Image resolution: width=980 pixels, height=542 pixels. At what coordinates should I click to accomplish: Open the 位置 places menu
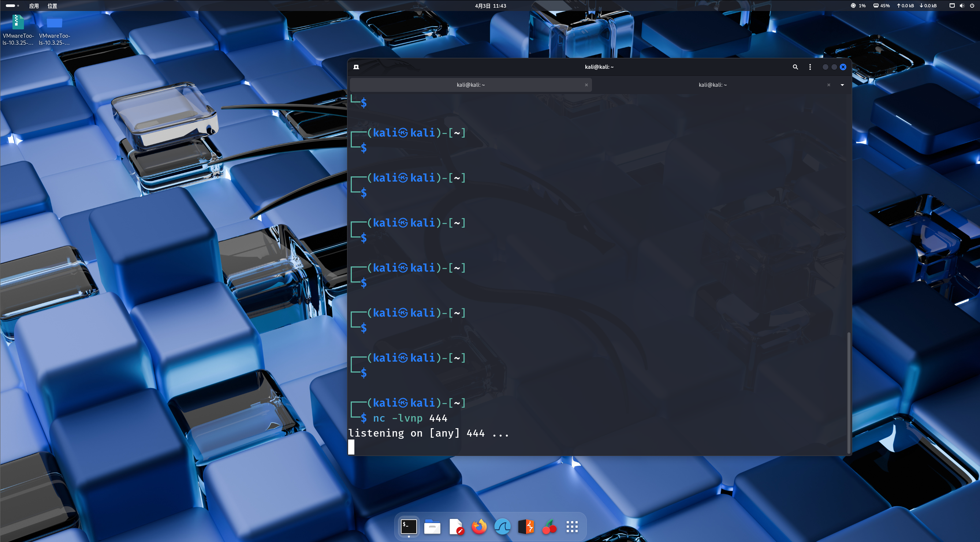[52, 6]
